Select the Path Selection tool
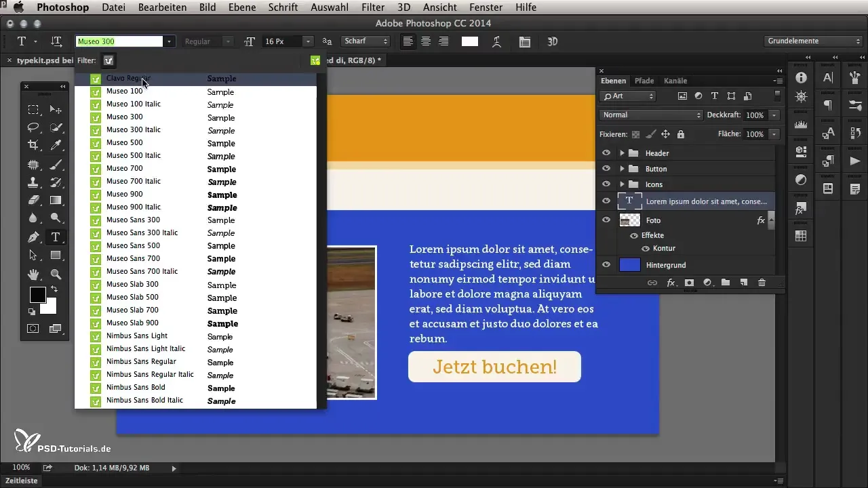The image size is (868, 488). [33, 255]
